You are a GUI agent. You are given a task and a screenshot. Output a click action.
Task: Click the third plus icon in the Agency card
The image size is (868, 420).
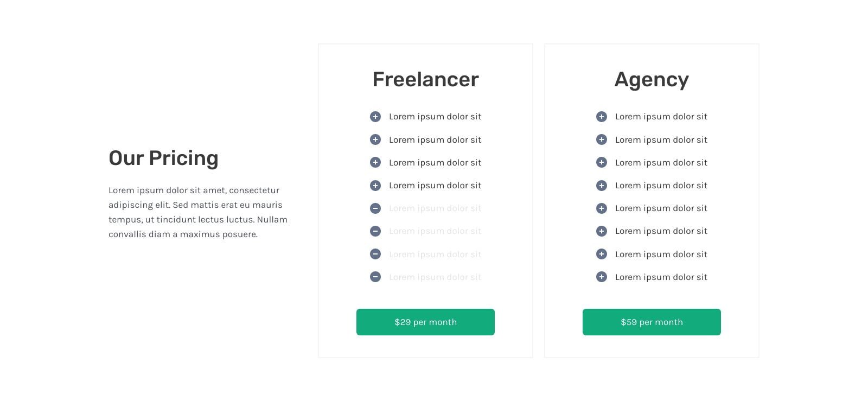pyautogui.click(x=601, y=162)
